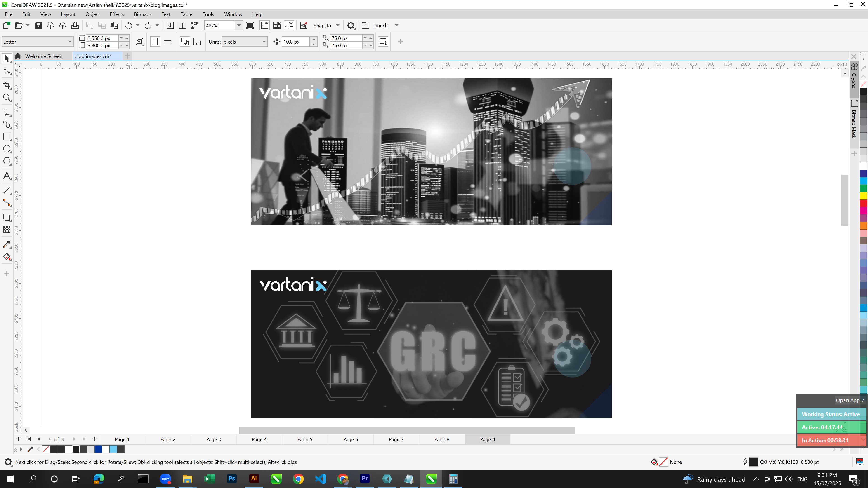
Task: Open the Layout menu
Action: pos(68,14)
